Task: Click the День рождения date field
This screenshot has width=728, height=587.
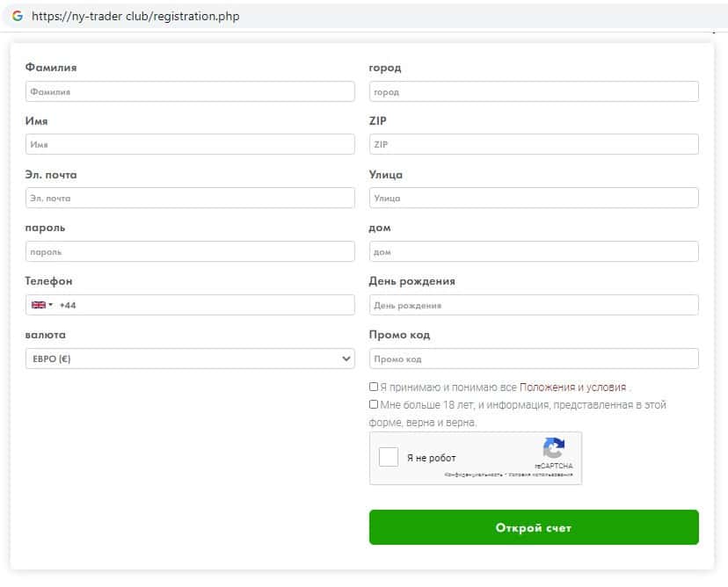Action: click(x=534, y=305)
